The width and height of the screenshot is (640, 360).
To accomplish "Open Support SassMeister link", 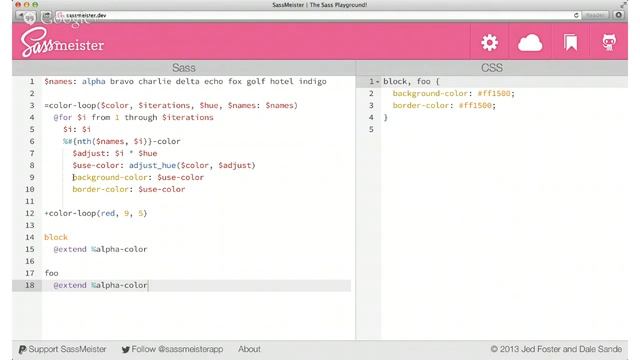I will (62, 349).
